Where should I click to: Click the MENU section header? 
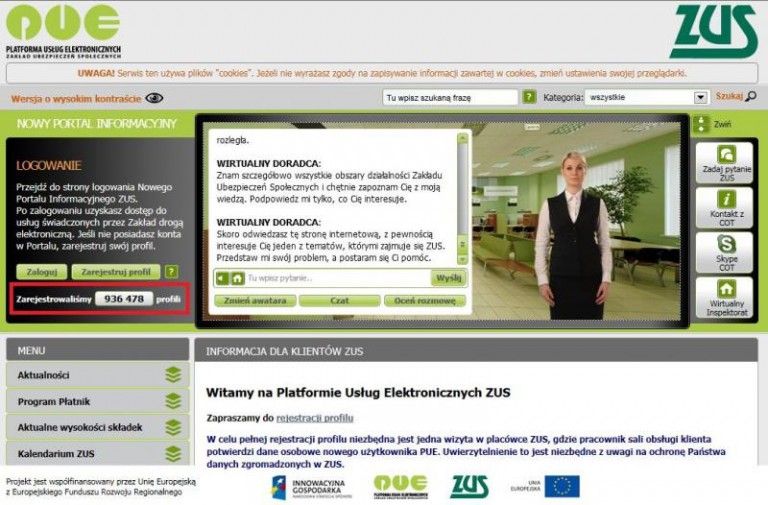97,350
